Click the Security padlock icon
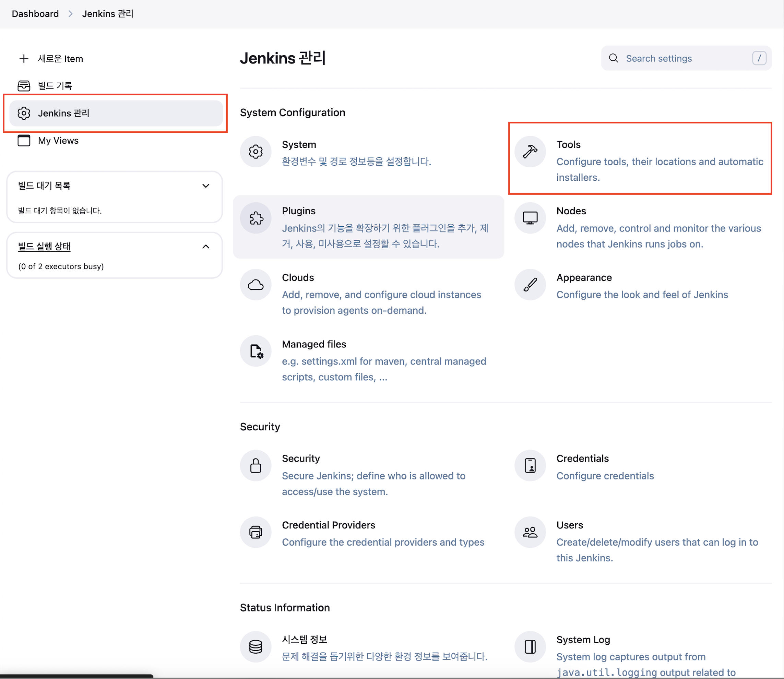The image size is (784, 679). pos(256,465)
